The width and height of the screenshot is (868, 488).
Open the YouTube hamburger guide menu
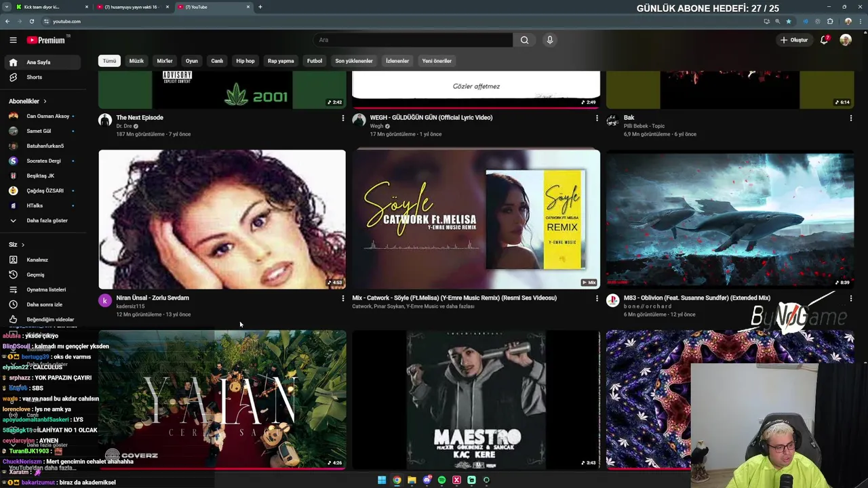(13, 40)
